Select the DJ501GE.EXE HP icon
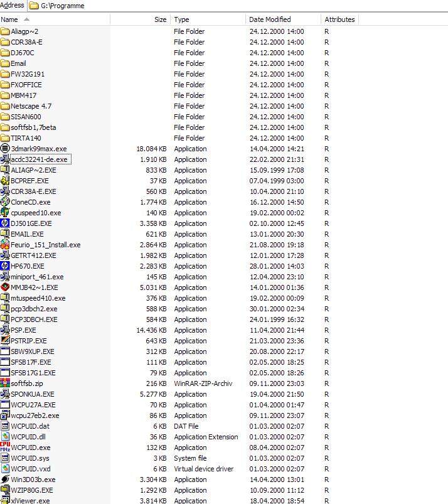This screenshot has height=504, width=448. (x=5, y=223)
